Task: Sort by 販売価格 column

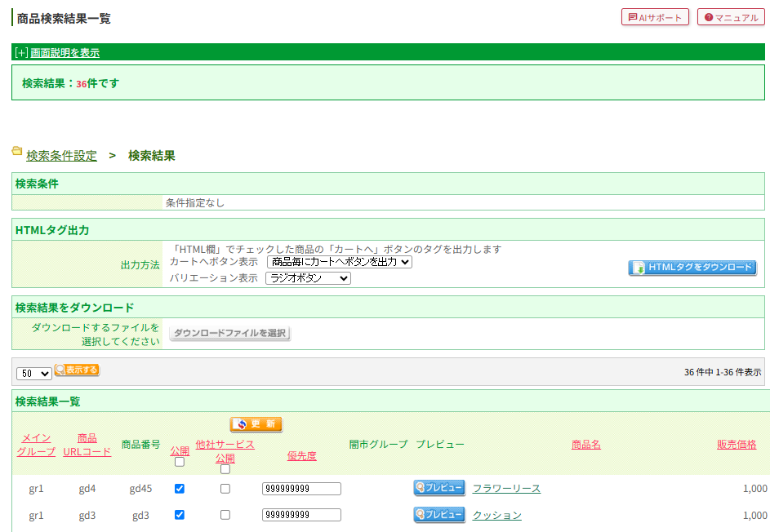Action: [x=737, y=445]
